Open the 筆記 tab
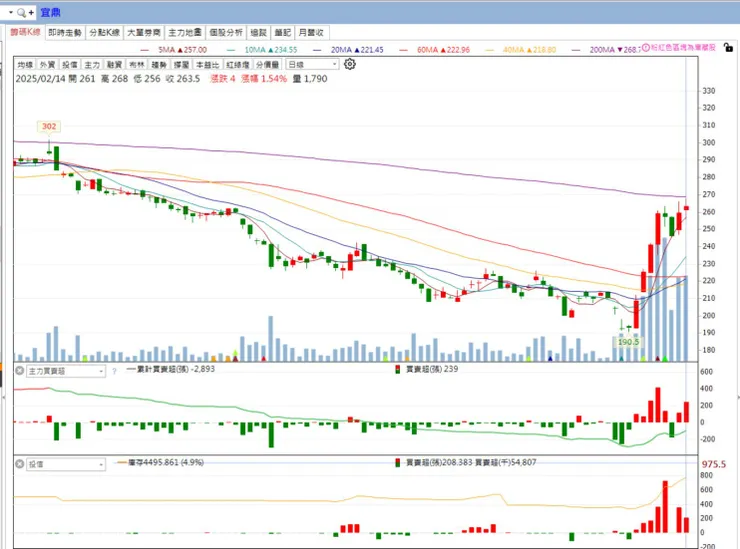 click(283, 33)
